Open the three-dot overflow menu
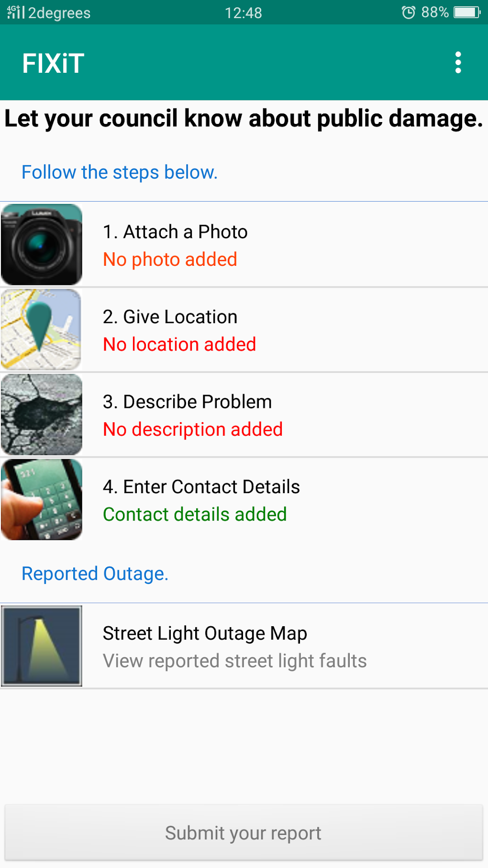The image size is (488, 868). [458, 63]
